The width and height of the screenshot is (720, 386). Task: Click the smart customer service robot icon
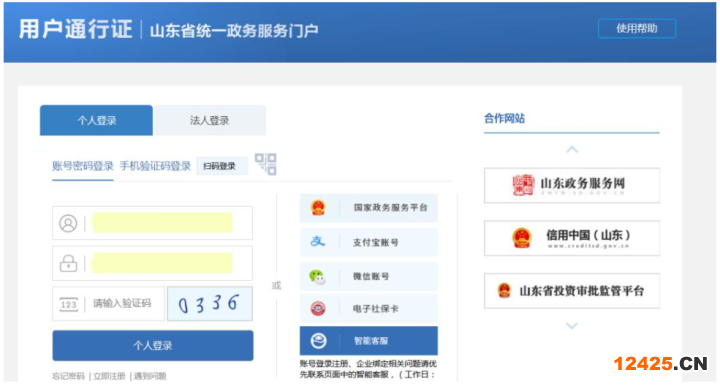point(318,341)
